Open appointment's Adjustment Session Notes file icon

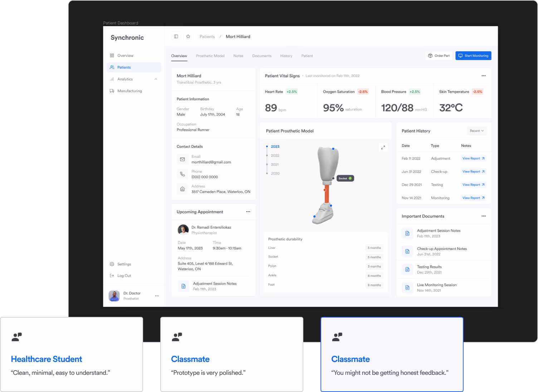point(184,286)
